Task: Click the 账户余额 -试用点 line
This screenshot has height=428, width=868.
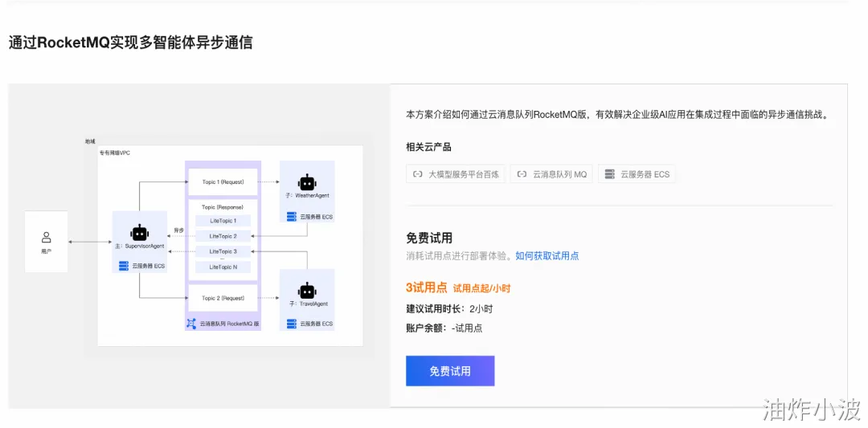Action: [x=444, y=328]
